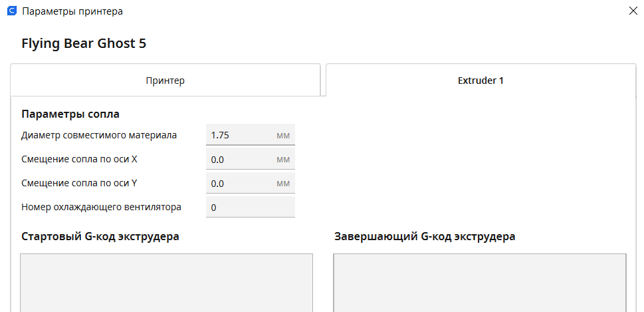Click inside the Завершающий G-код экструдера text area
The width and height of the screenshot is (644, 312).
click(x=480, y=283)
